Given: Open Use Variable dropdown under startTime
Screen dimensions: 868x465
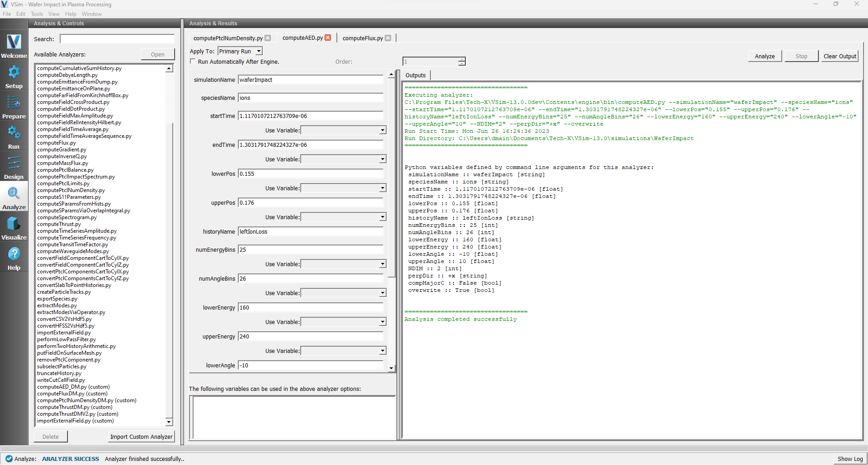Looking at the screenshot, I should [x=344, y=130].
